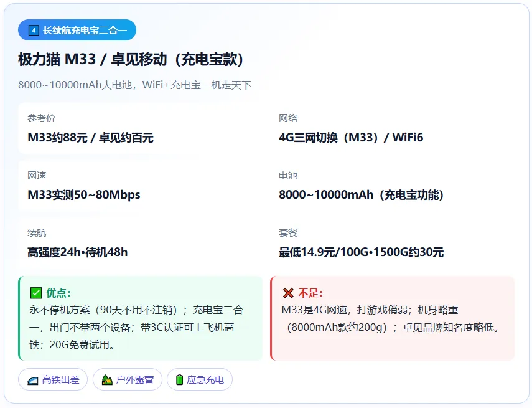Click the number 4 badge icon
Screen dimensions: 532x408
pos(33,31)
